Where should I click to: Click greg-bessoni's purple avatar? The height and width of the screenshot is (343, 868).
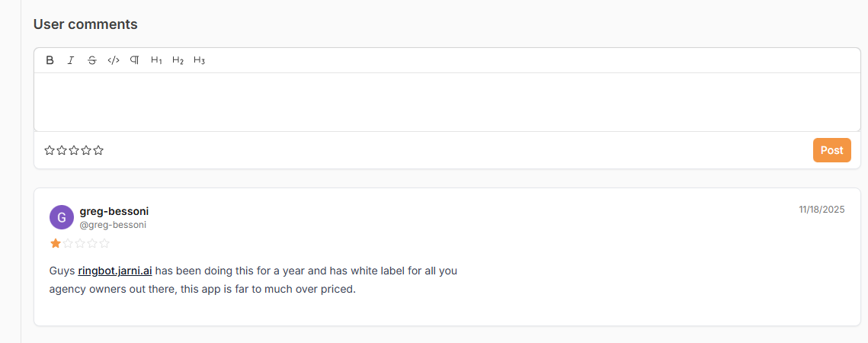[62, 217]
